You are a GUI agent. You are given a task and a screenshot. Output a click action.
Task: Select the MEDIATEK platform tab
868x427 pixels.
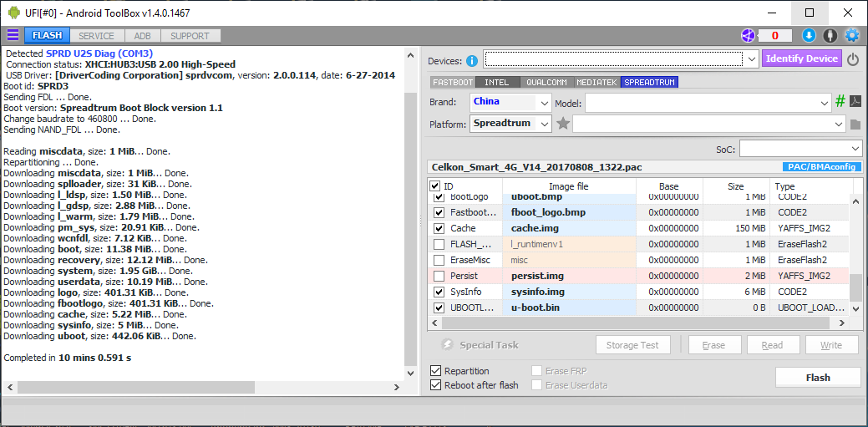click(596, 82)
